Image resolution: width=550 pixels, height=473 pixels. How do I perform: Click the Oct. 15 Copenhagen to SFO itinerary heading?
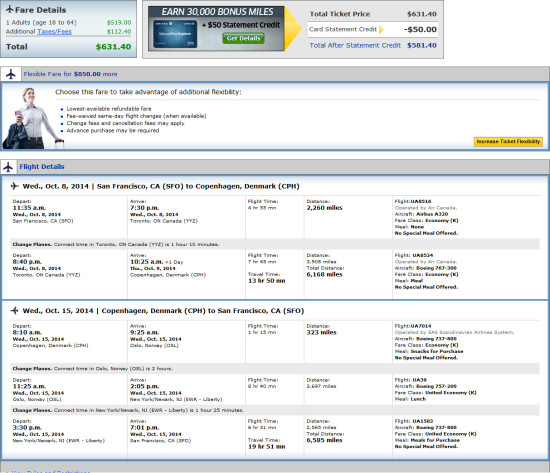click(x=163, y=311)
